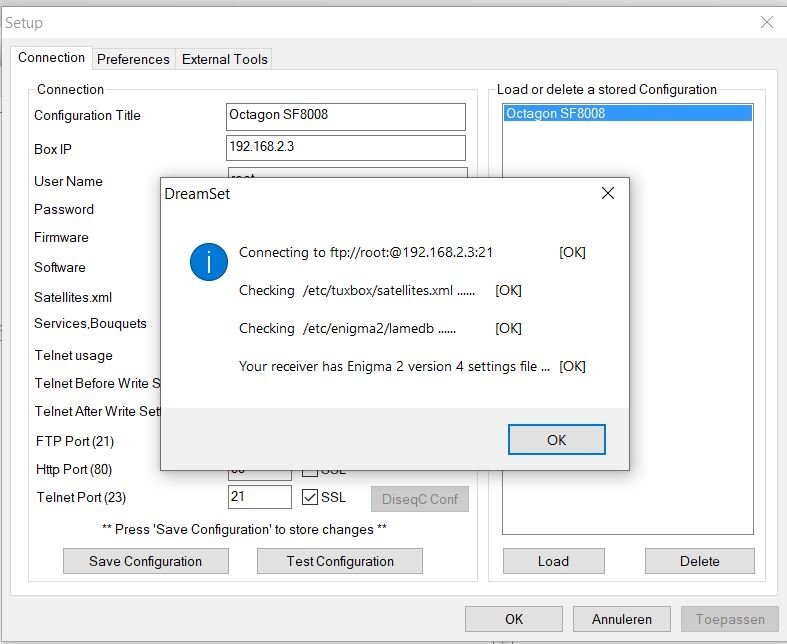Open the Preferences tab
Image resolution: width=787 pixels, height=644 pixels.
pos(133,59)
